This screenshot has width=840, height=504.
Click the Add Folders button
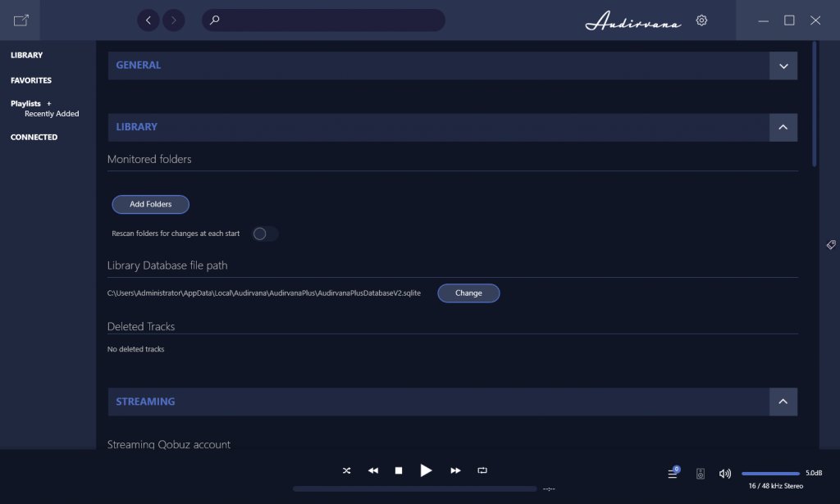(151, 204)
